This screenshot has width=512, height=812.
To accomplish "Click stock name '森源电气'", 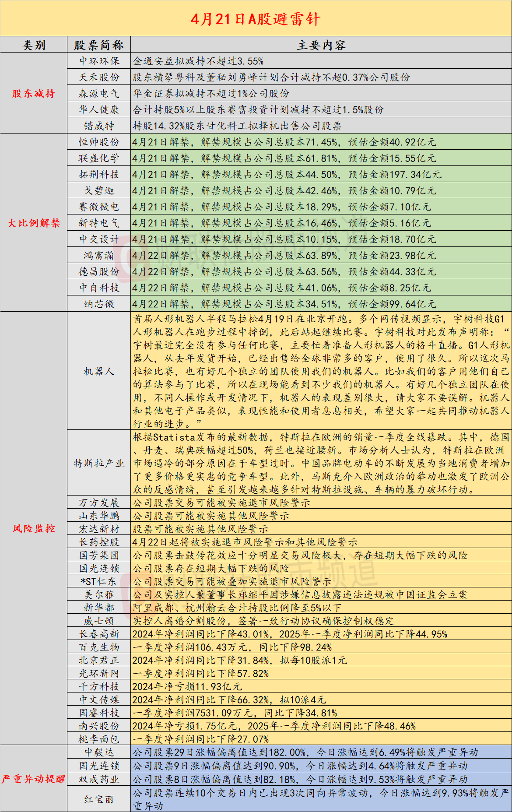I will click(x=99, y=93).
